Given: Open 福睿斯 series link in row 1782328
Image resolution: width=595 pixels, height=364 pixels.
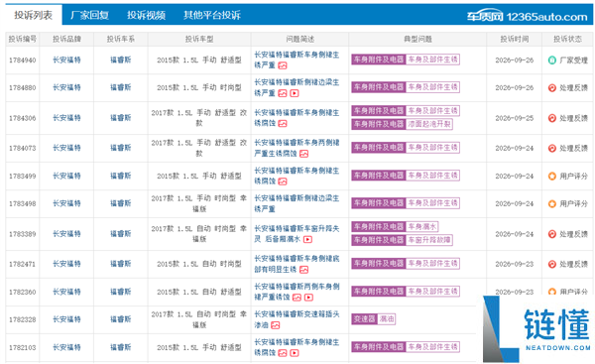Looking at the screenshot, I should [x=121, y=319].
